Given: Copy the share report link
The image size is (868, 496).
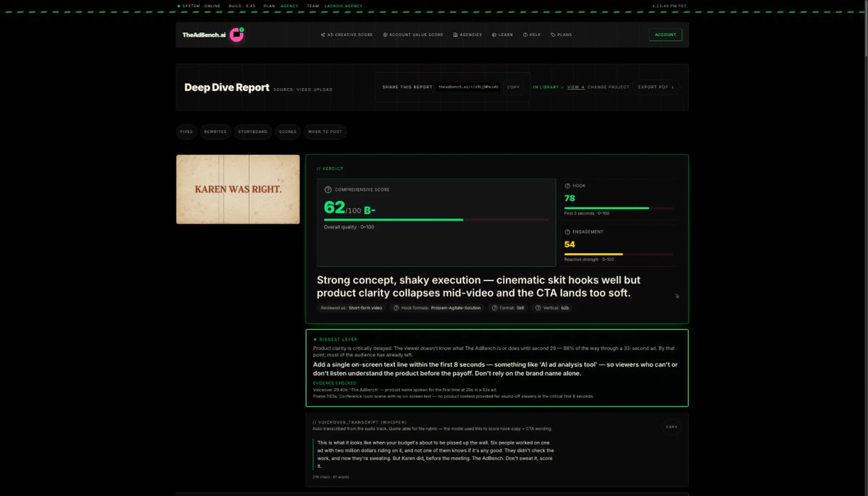Looking at the screenshot, I should (x=513, y=87).
